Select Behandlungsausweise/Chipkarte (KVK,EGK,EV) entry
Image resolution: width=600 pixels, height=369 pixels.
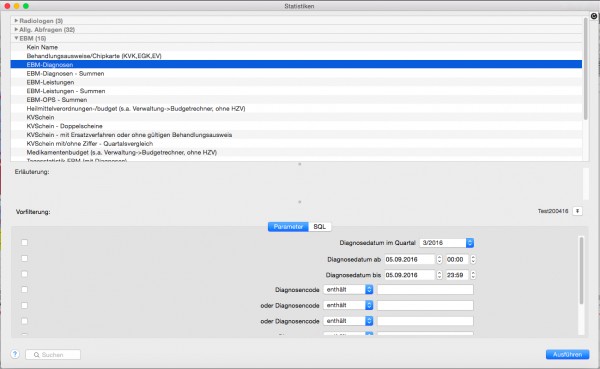pyautogui.click(x=296, y=56)
